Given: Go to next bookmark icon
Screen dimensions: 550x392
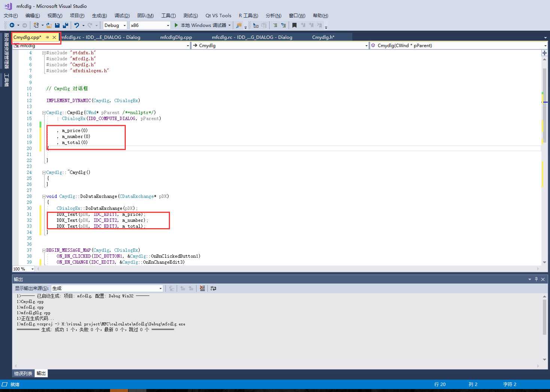Looking at the screenshot, I should pos(311,25).
